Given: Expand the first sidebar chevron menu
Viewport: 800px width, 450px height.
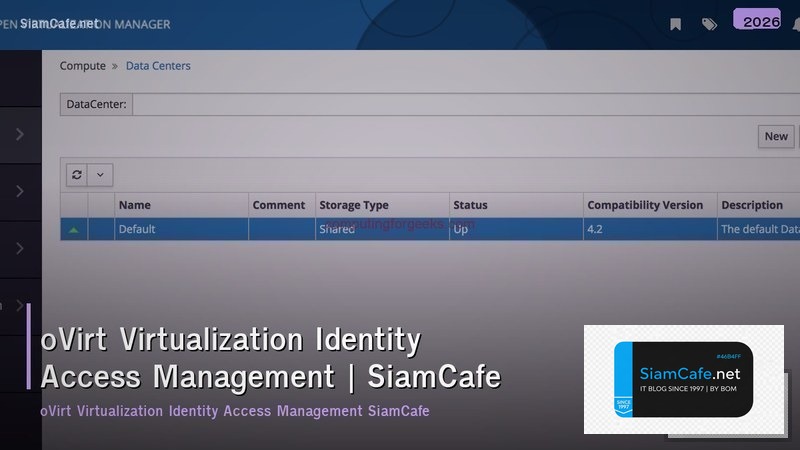Looking at the screenshot, I should pos(20,134).
